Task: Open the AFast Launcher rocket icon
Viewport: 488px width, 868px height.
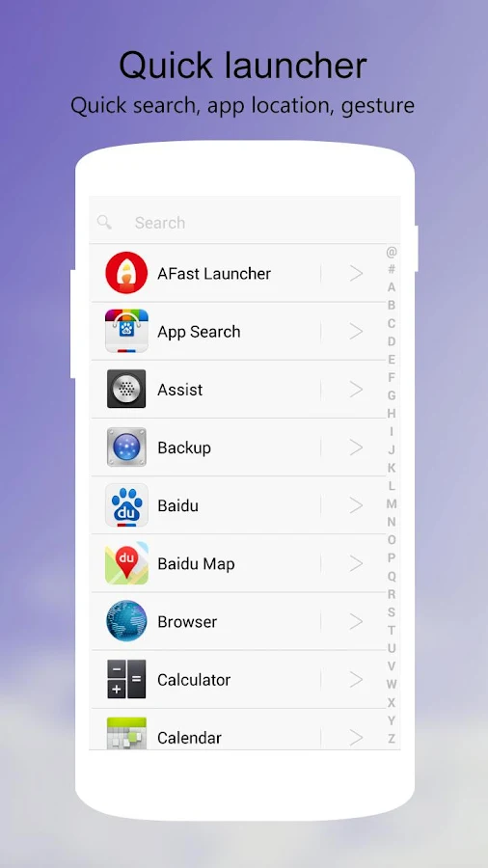Action: [x=126, y=273]
